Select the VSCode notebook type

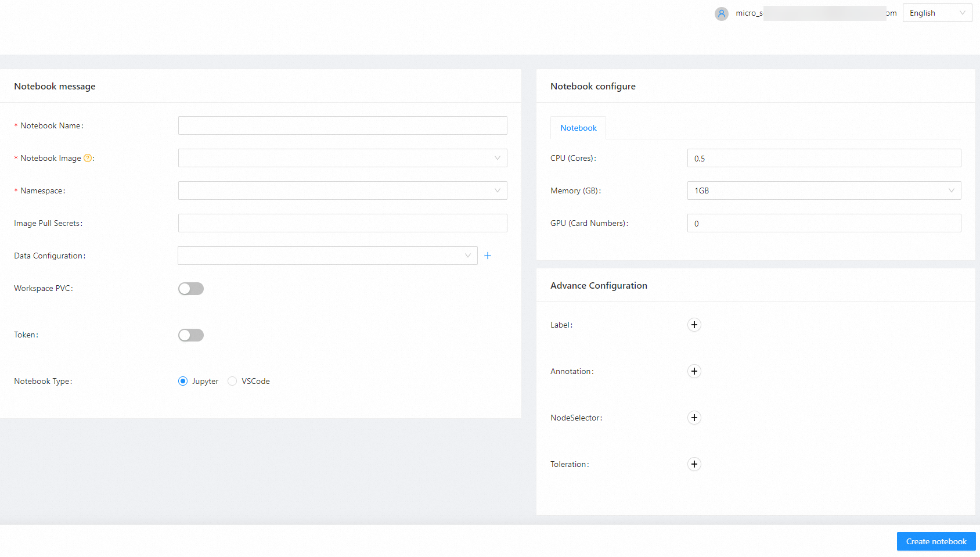coord(232,381)
